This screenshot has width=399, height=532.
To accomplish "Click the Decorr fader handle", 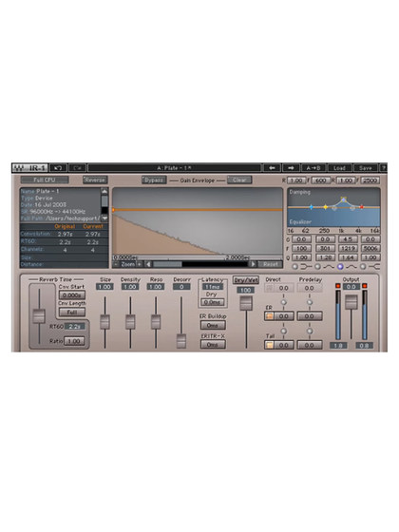I will (x=181, y=341).
